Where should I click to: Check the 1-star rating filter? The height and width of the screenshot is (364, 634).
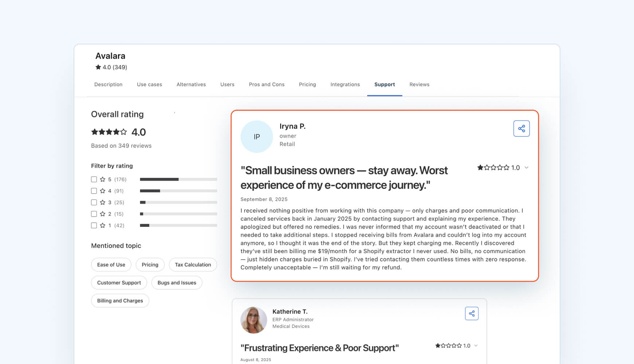click(x=93, y=225)
